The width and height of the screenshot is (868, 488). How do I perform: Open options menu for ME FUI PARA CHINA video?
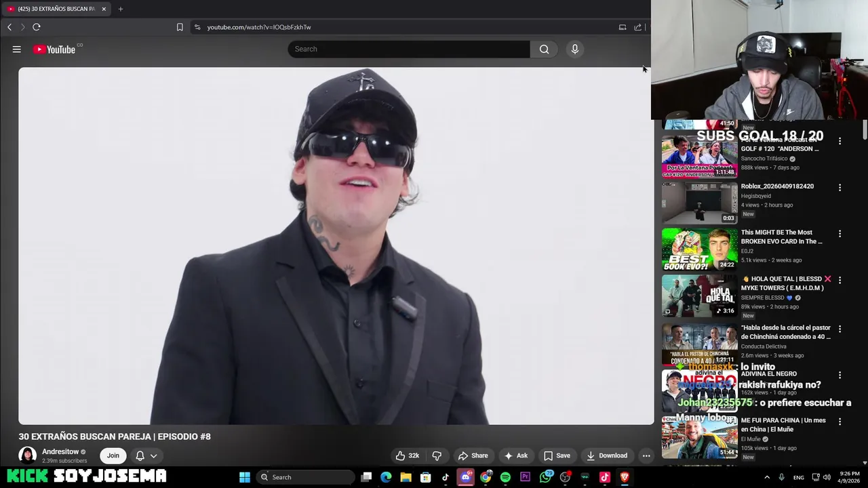840,422
